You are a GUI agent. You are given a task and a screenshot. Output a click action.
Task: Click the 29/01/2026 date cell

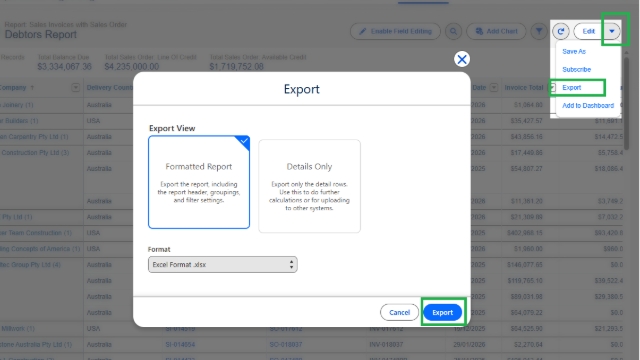click(x=469, y=344)
